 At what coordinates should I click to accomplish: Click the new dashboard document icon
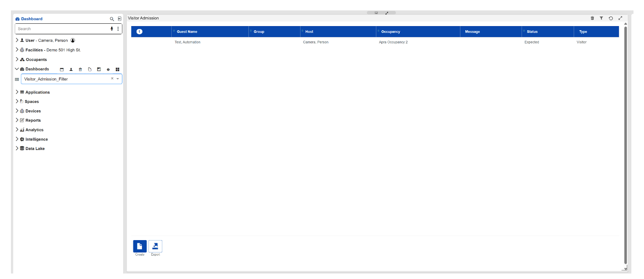point(90,69)
